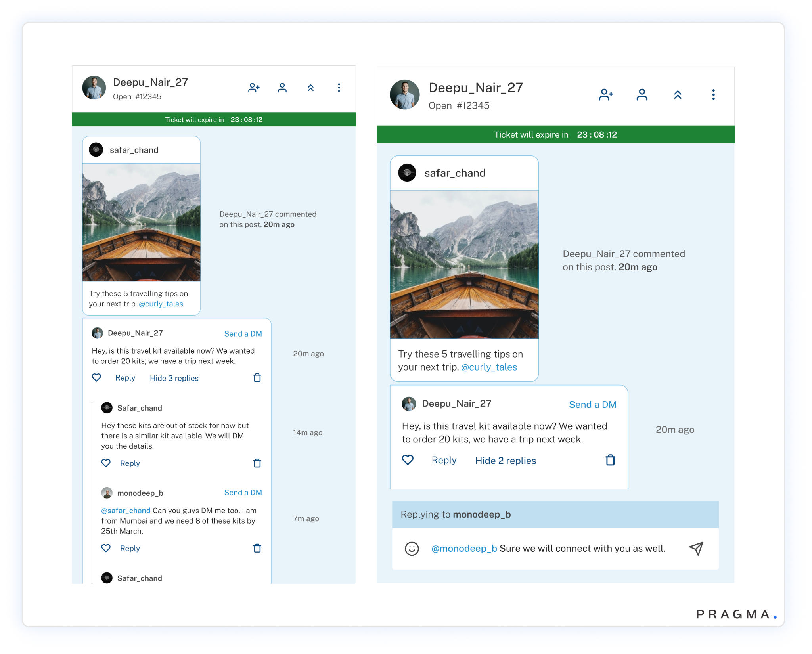Click '7m ago' timestamp
The height and width of the screenshot is (654, 812).
pyautogui.click(x=306, y=518)
